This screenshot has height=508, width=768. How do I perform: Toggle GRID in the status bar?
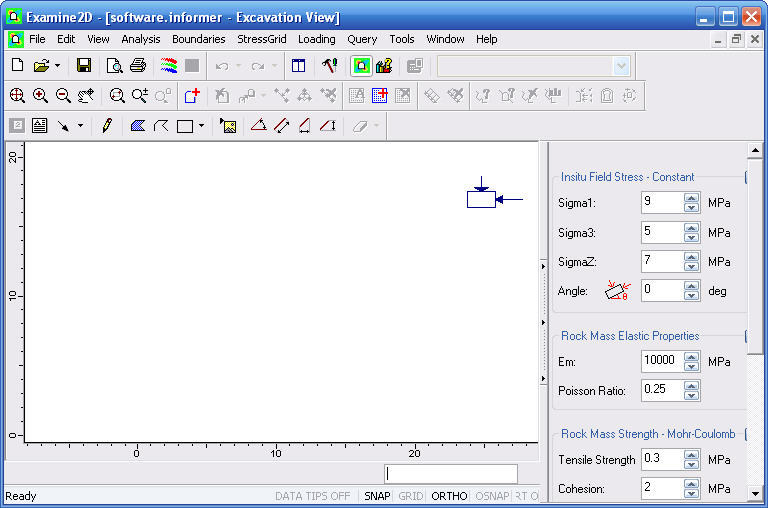(410, 496)
